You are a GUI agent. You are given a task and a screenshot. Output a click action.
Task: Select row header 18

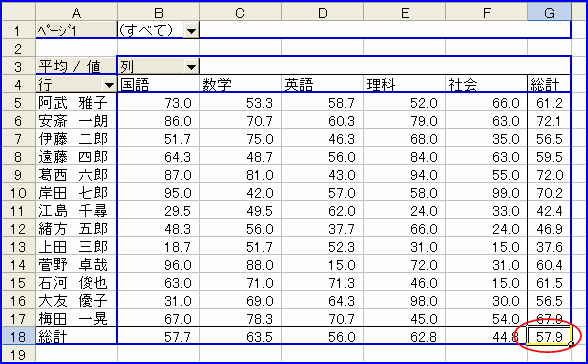click(19, 337)
